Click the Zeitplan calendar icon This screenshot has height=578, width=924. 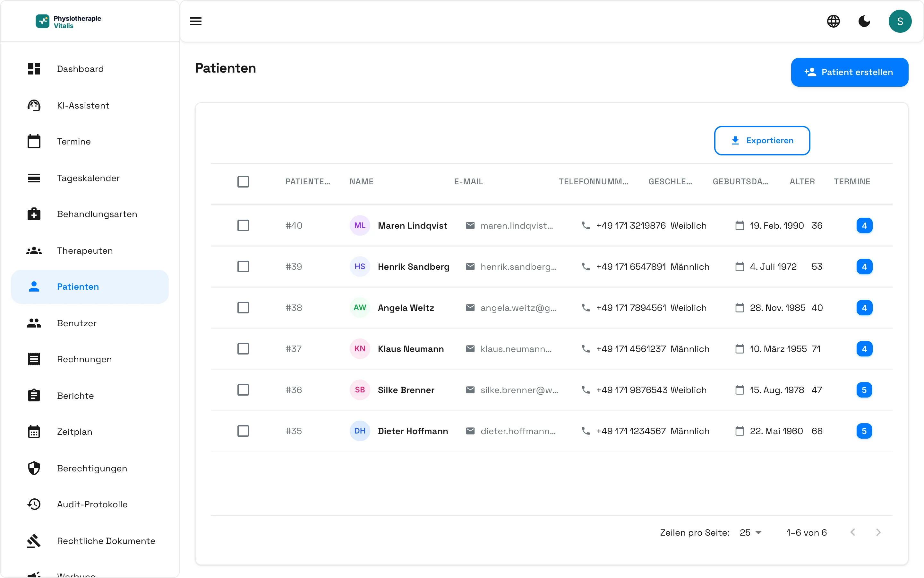(34, 432)
